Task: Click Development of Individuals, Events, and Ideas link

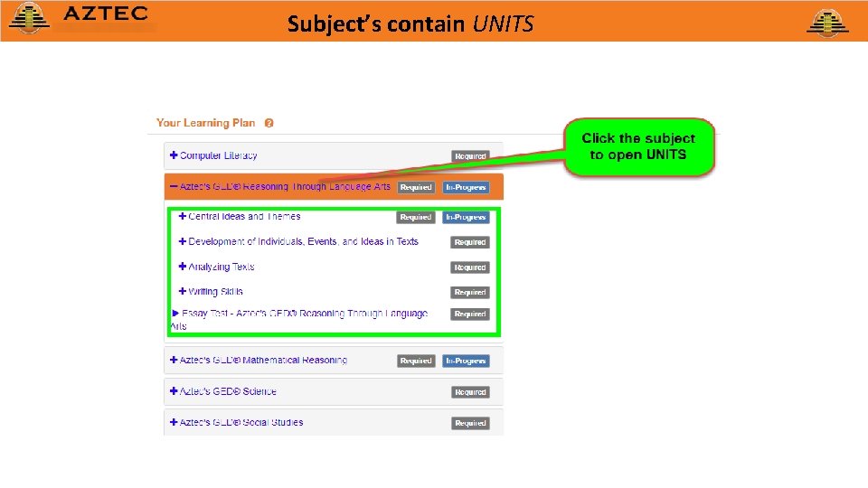Action: point(304,242)
